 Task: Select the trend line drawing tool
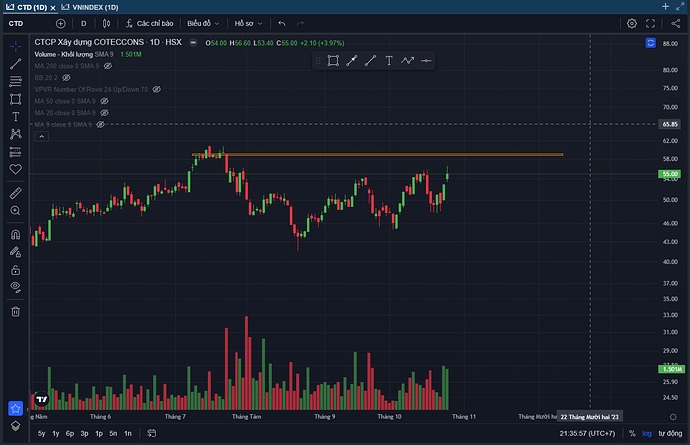(15, 64)
